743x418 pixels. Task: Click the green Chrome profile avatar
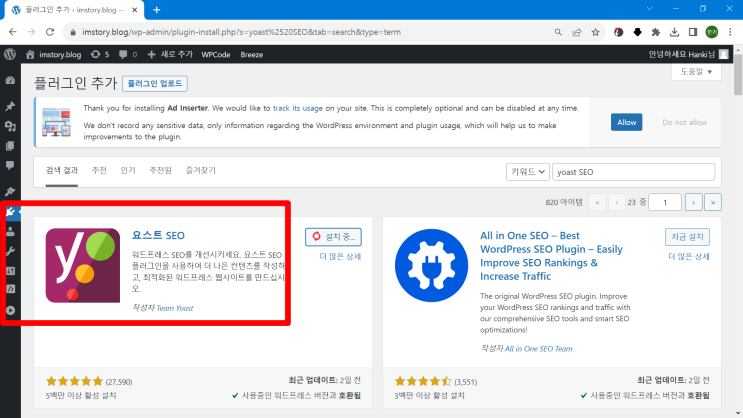[x=712, y=32]
